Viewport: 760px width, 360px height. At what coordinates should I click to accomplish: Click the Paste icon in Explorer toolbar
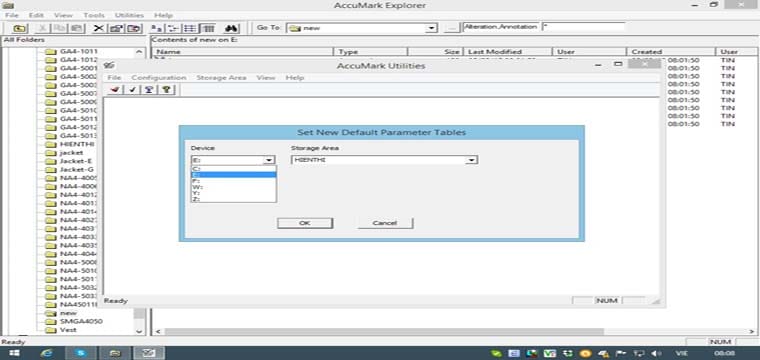pyautogui.click(x=76, y=28)
